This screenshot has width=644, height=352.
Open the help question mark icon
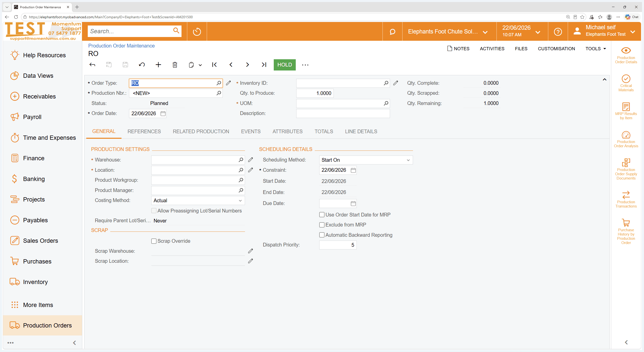pyautogui.click(x=558, y=32)
